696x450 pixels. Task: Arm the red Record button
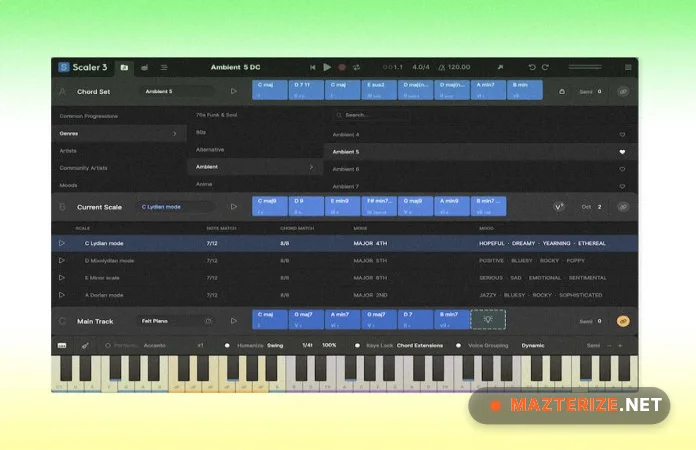coord(342,67)
